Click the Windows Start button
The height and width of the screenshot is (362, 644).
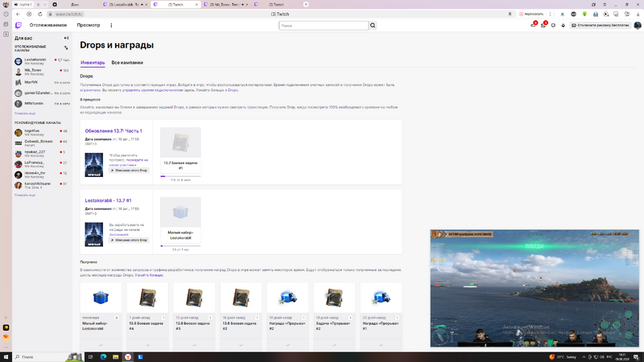click(x=6, y=357)
